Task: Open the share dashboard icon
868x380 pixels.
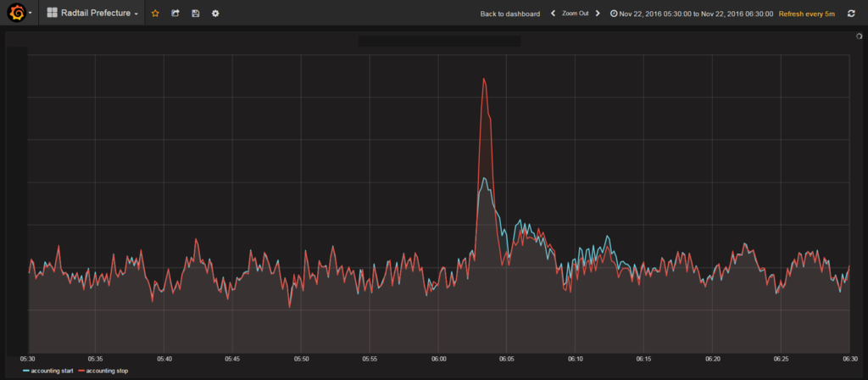Action: 175,14
